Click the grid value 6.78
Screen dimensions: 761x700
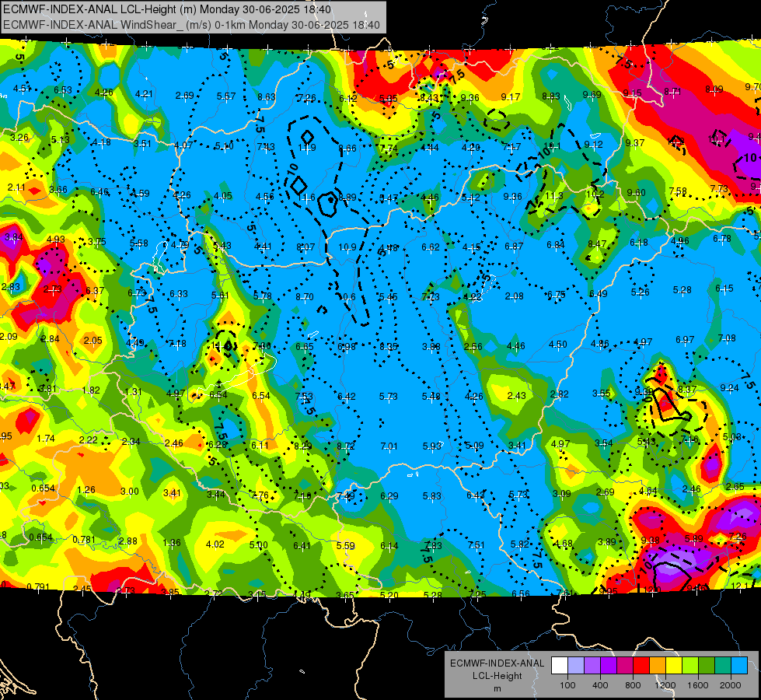coord(722,239)
